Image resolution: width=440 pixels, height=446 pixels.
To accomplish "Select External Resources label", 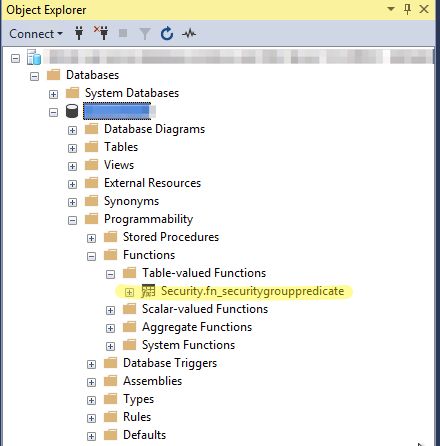I will [x=152, y=183].
